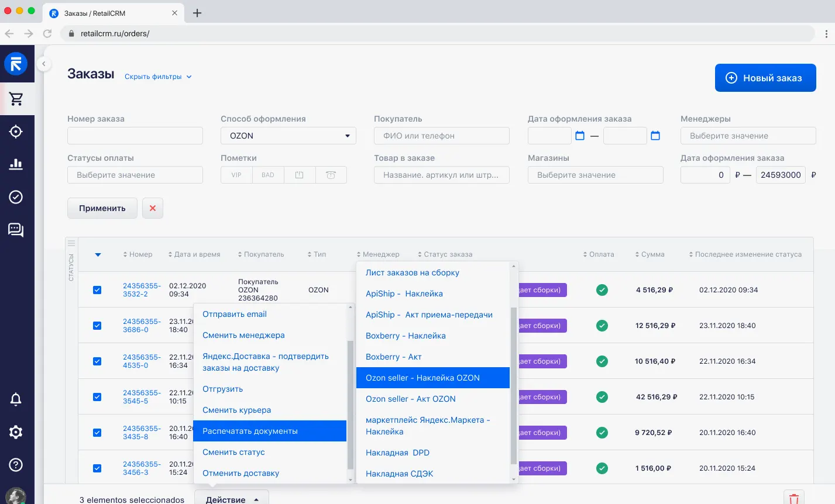Click the documents submenu scrollbar
835x504 pixels.
514,386
